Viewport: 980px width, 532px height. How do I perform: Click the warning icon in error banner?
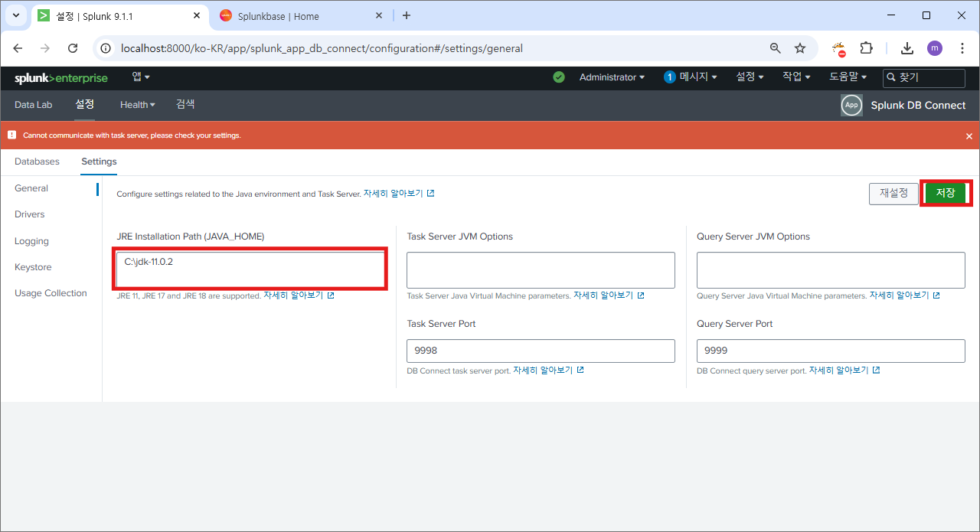(x=11, y=135)
